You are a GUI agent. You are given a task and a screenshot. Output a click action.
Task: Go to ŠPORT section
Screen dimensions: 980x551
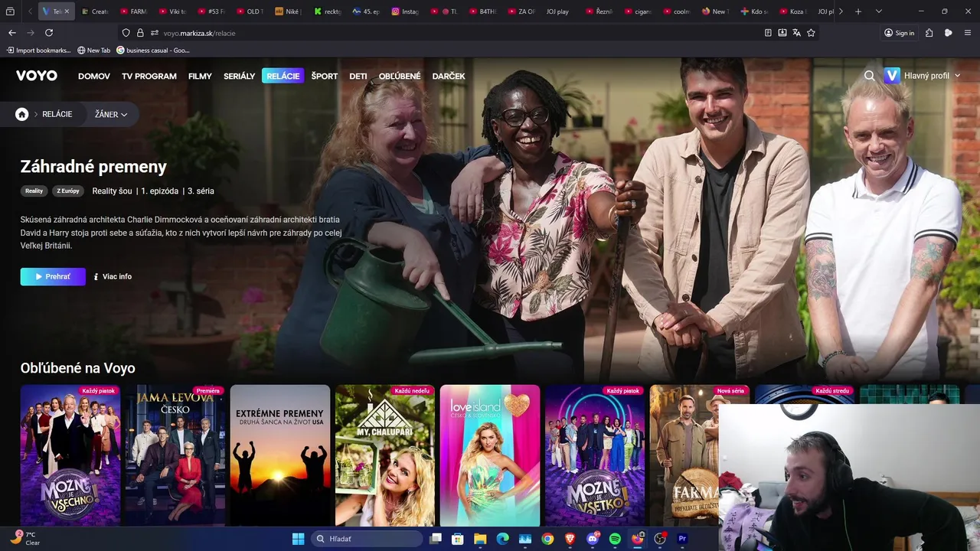325,76
